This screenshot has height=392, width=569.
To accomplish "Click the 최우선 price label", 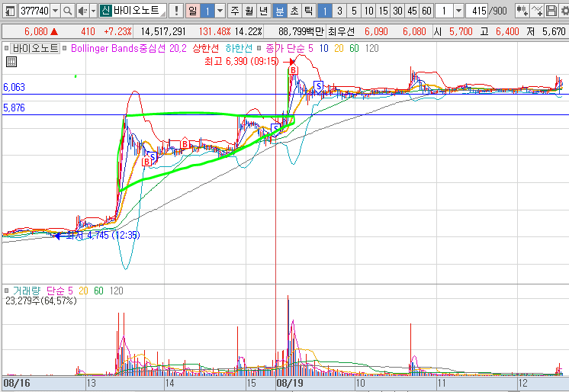I will [x=341, y=31].
